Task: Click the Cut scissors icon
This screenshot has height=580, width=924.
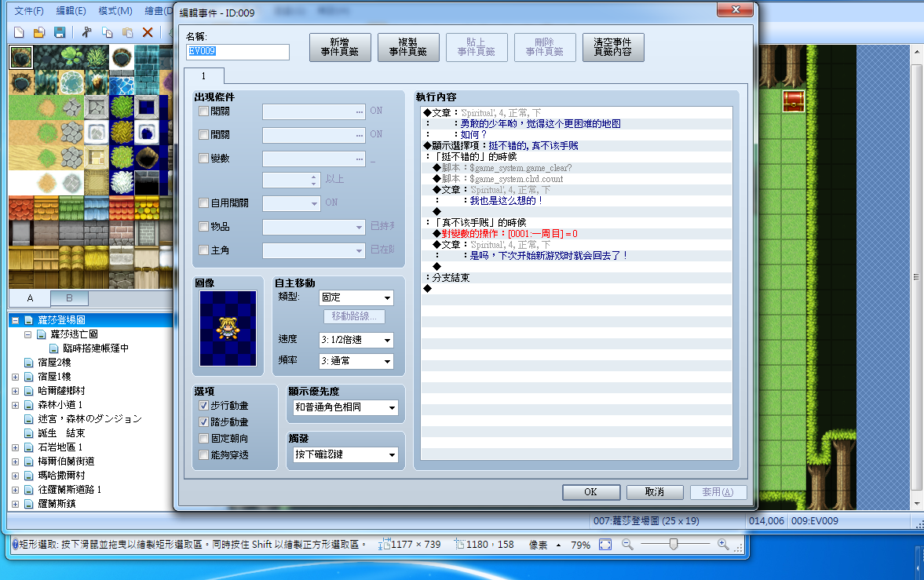Action: coord(87,32)
